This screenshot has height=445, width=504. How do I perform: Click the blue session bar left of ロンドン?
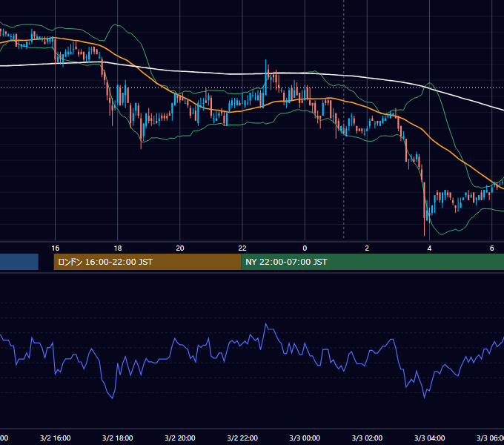(19, 262)
